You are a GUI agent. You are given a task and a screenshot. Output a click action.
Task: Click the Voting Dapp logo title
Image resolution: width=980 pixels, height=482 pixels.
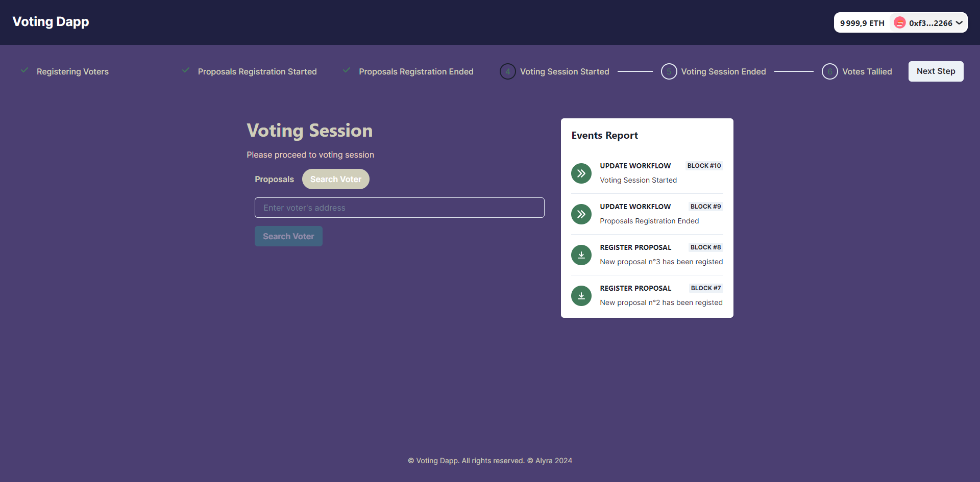51,22
